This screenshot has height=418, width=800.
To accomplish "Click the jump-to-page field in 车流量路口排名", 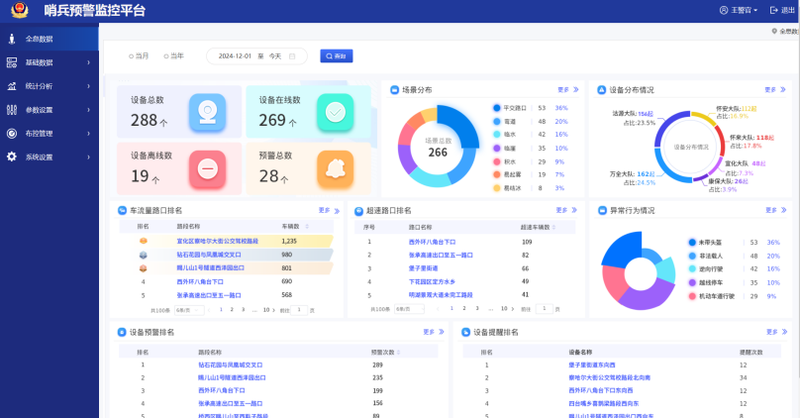I will [x=299, y=310].
